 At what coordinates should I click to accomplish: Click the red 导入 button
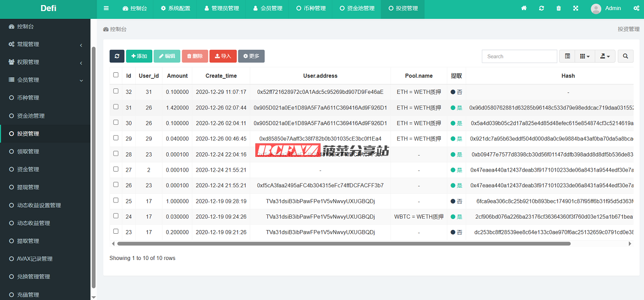pyautogui.click(x=223, y=56)
